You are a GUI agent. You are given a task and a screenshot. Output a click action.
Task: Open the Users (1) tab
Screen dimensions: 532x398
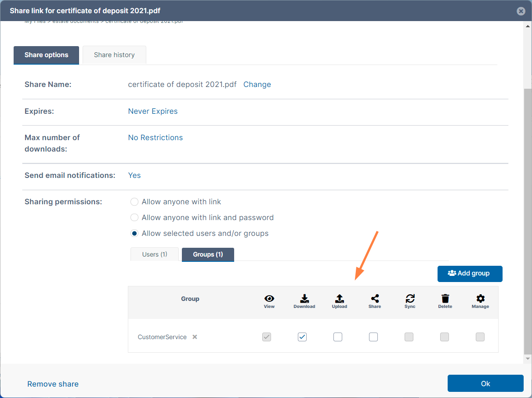point(155,254)
